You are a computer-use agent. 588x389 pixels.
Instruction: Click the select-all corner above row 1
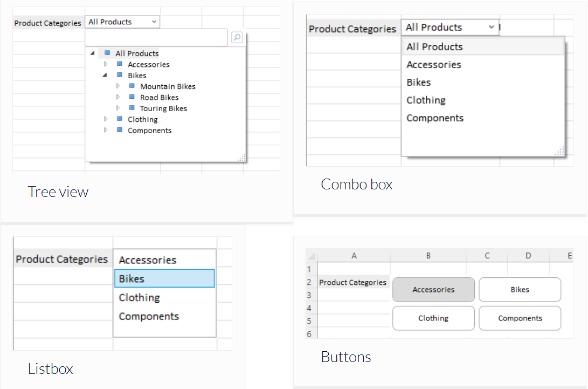[310, 255]
